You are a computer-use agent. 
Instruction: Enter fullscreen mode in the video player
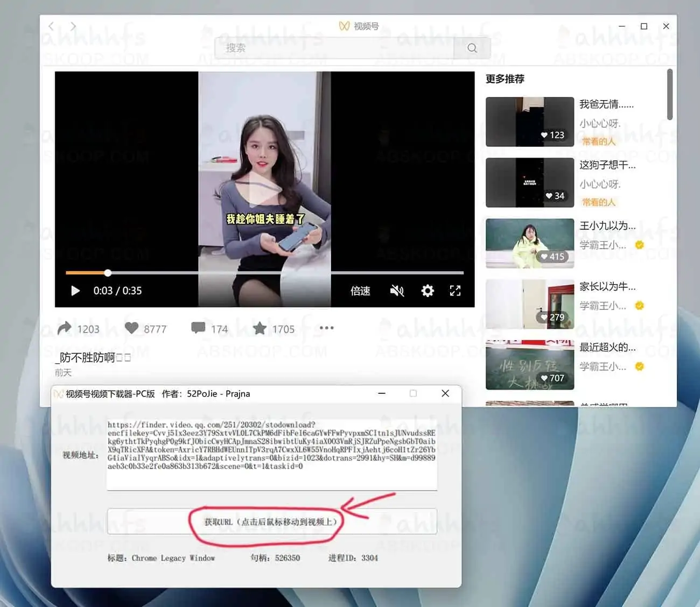(455, 291)
